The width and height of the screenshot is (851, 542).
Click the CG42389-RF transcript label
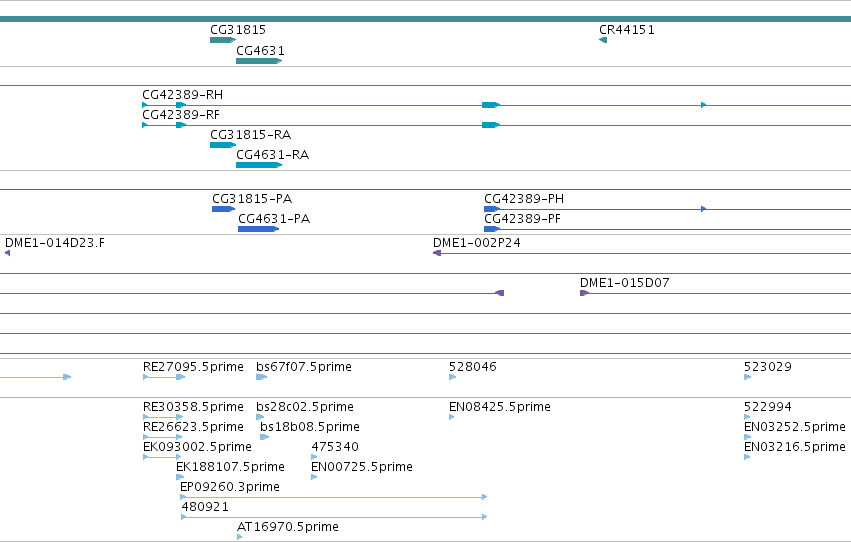[x=181, y=115]
